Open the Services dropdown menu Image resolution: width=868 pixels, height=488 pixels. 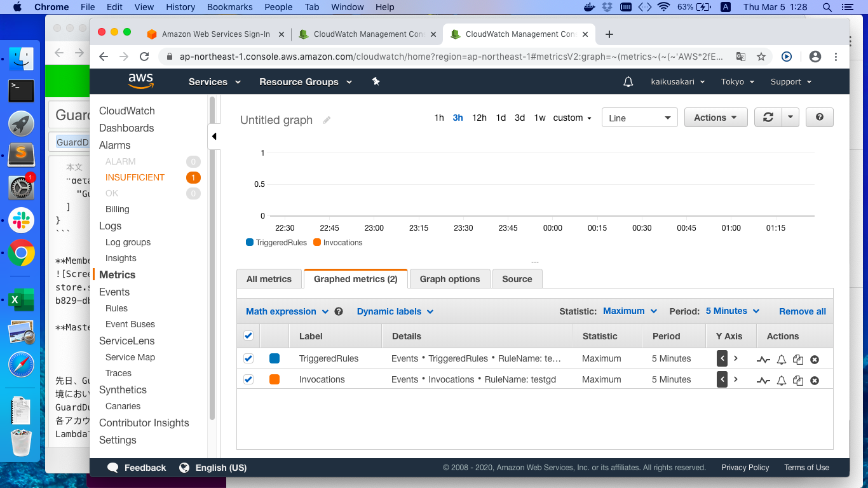[215, 82]
